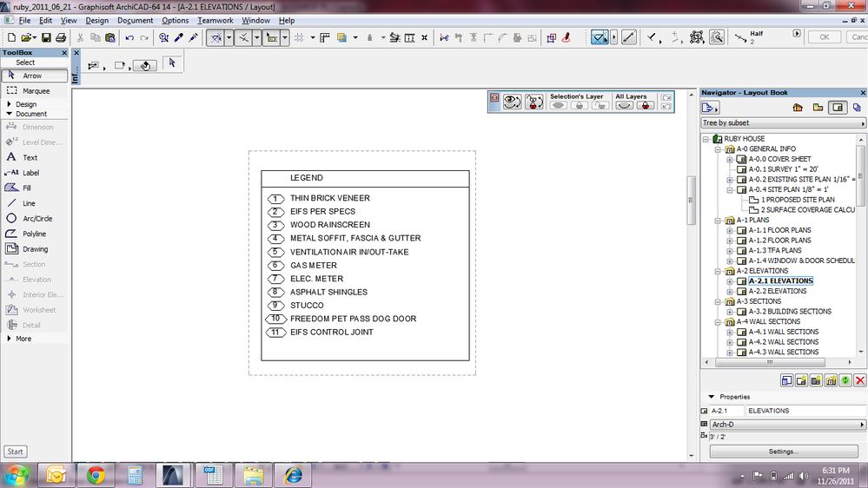Activate the Arrow select tool
Viewport: 868px width, 488px height.
tap(35, 76)
